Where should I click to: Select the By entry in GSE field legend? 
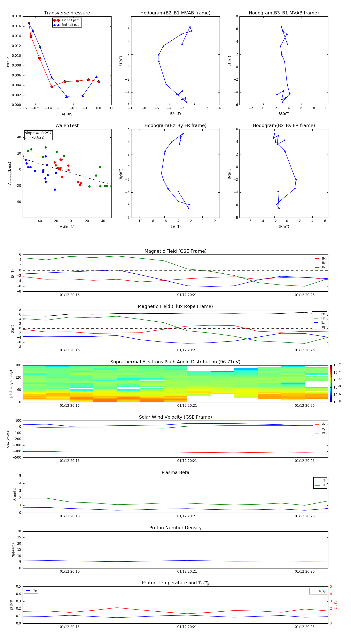pos(320,263)
